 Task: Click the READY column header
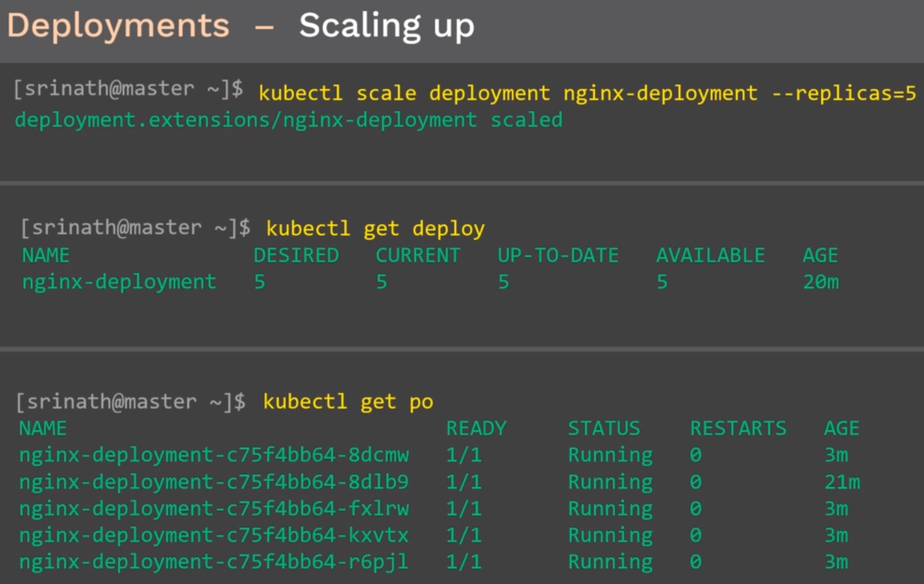click(x=476, y=429)
